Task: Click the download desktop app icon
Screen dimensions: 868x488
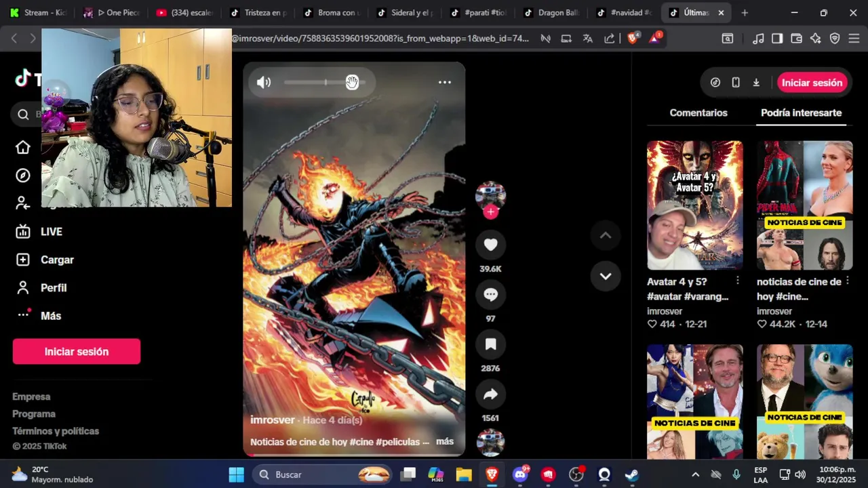Action: click(x=756, y=83)
